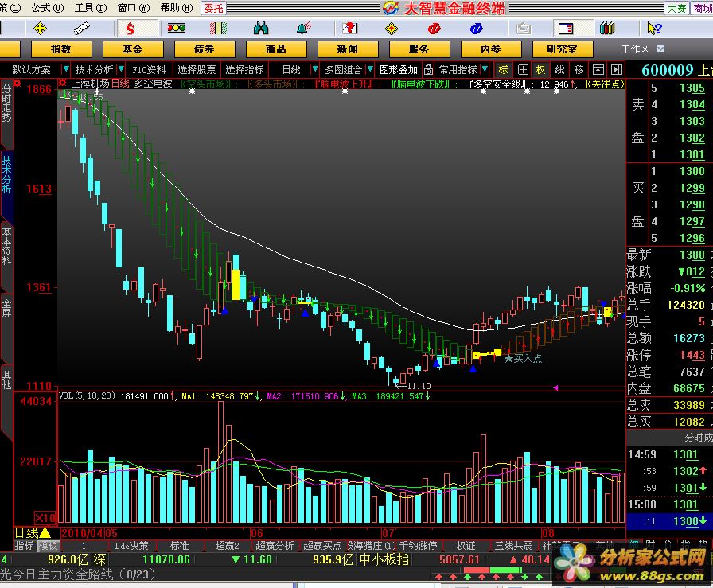Open the 常用指标 dropdown arrow
This screenshot has height=588, width=713.
point(485,69)
